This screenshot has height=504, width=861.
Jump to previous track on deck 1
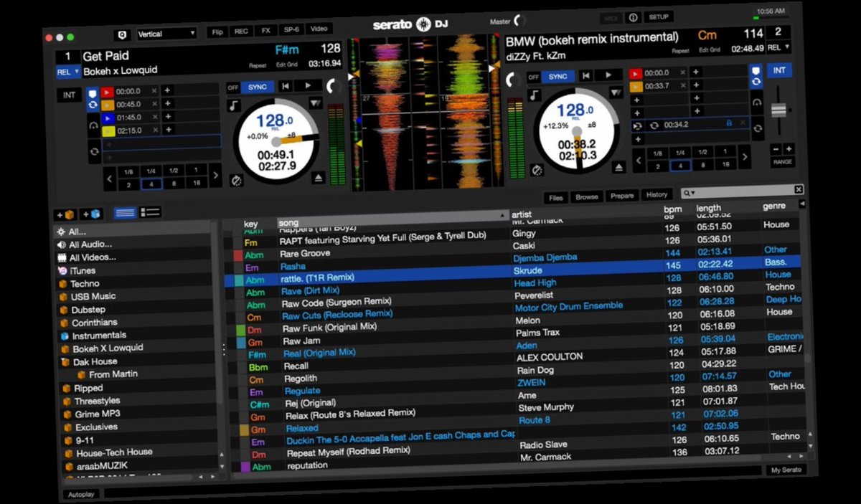(x=286, y=86)
